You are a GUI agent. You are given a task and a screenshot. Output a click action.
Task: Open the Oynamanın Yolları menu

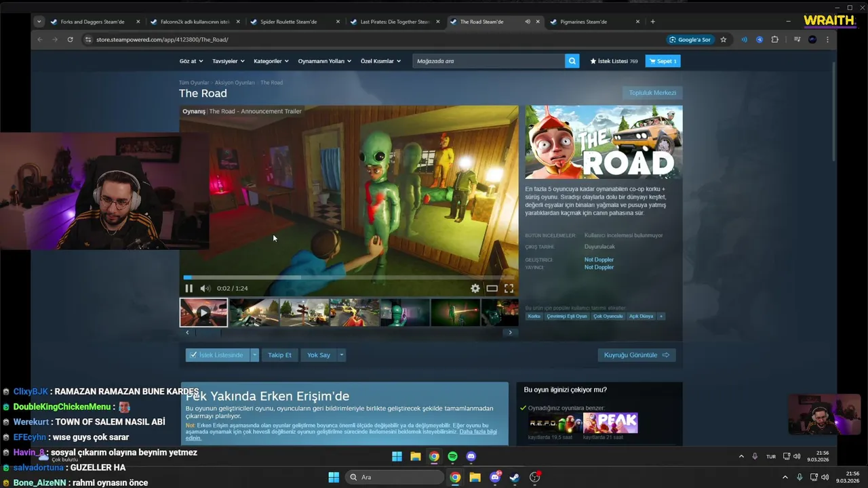point(325,61)
